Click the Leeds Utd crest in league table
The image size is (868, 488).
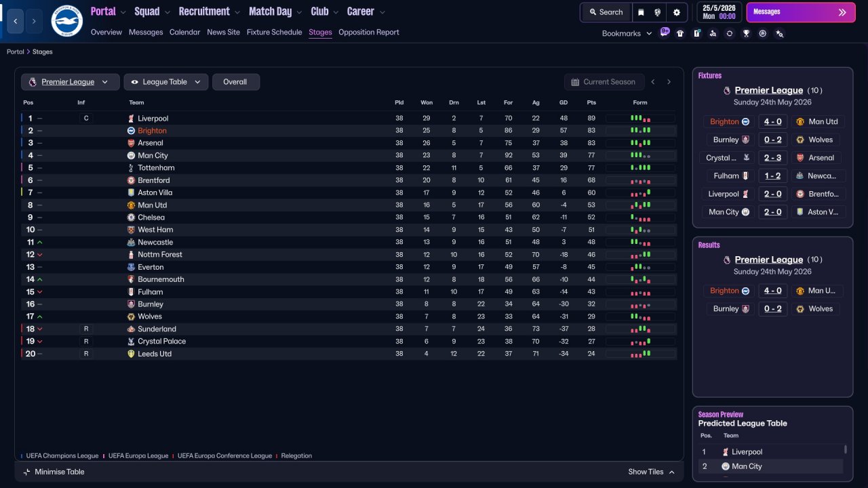(x=131, y=354)
